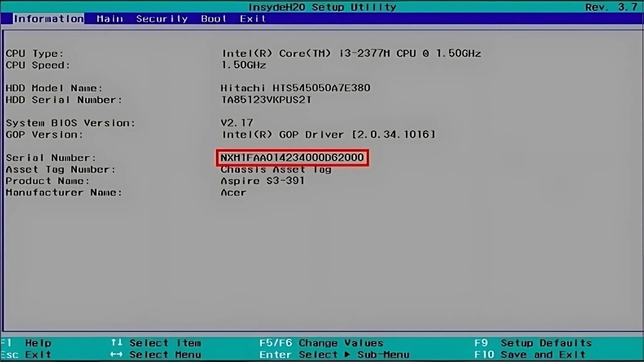The width and height of the screenshot is (644, 362).
Task: Open the Information tab
Action: [48, 19]
